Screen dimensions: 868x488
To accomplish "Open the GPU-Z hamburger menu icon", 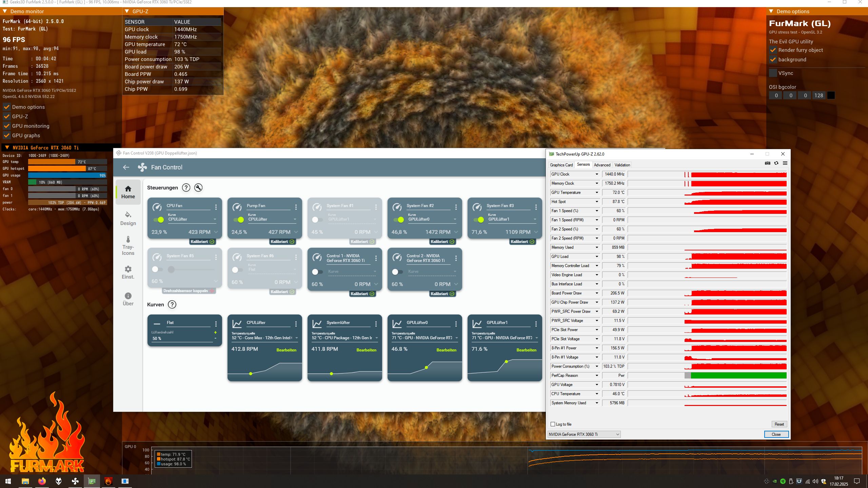I will [x=785, y=163].
